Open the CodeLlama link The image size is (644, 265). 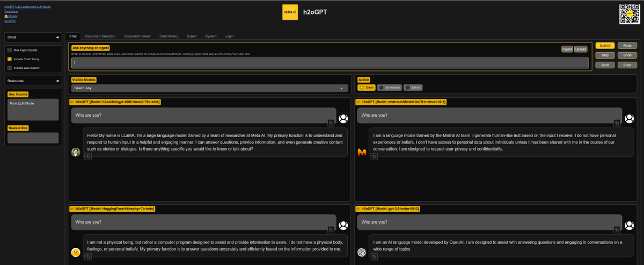pyautogui.click(x=11, y=11)
